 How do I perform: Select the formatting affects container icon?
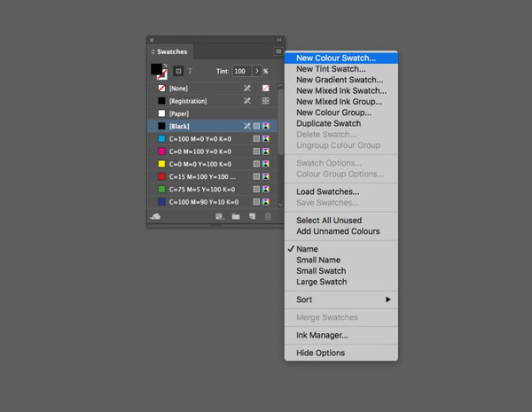point(180,71)
